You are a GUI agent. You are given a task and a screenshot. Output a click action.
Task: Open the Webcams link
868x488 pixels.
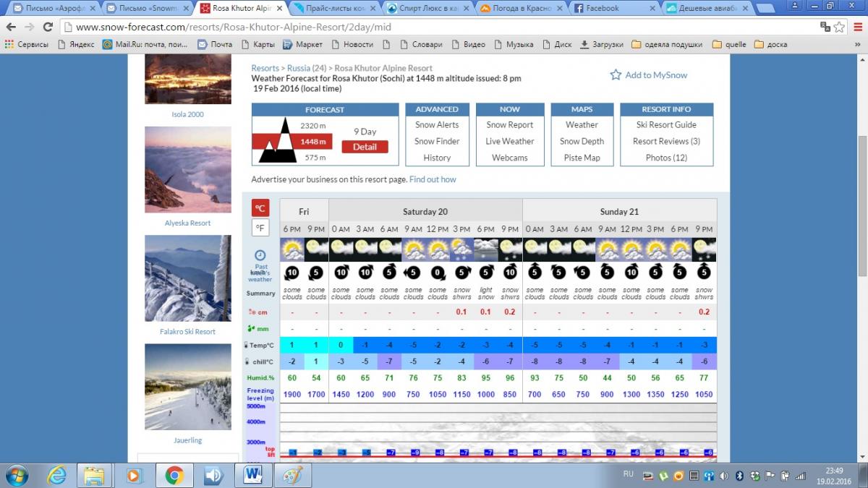tap(510, 158)
